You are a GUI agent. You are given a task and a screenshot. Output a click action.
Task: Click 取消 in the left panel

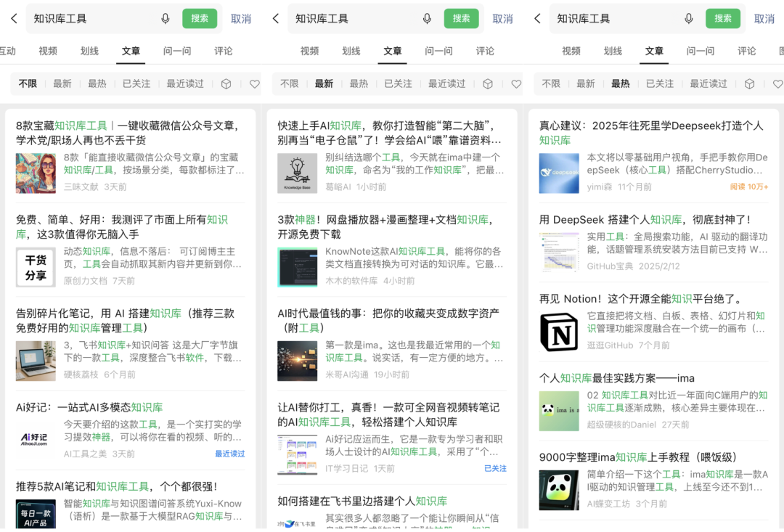click(241, 19)
